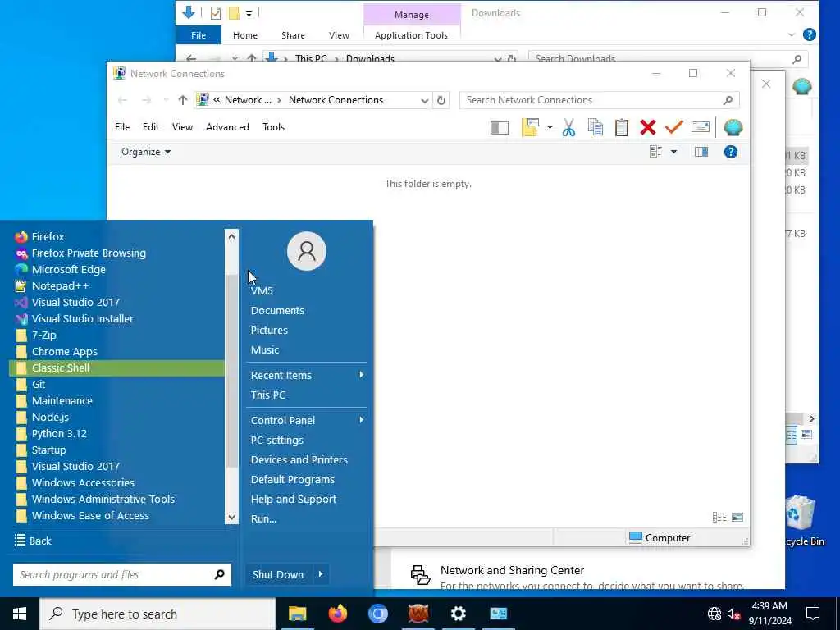Expand the Classic Shell folder
840x630 pixels.
(x=116, y=368)
